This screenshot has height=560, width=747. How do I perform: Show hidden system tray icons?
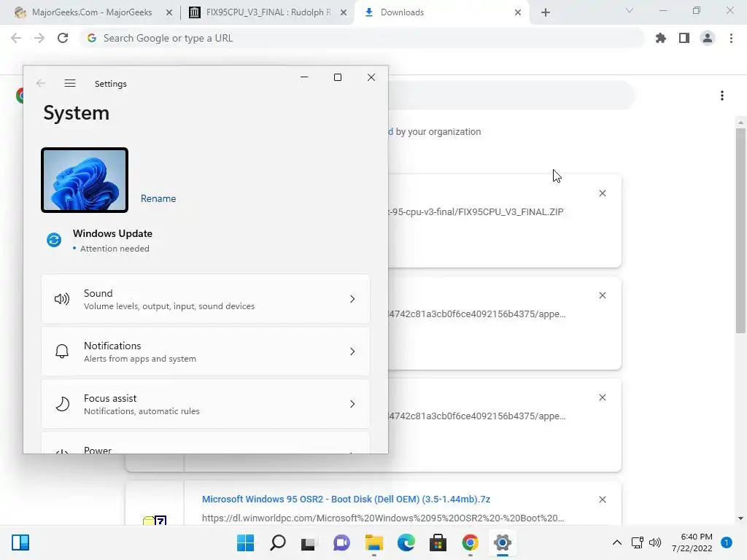(617, 542)
